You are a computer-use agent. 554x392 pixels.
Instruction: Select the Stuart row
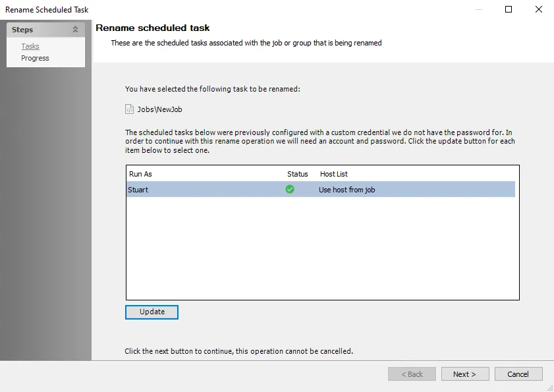[321, 190]
